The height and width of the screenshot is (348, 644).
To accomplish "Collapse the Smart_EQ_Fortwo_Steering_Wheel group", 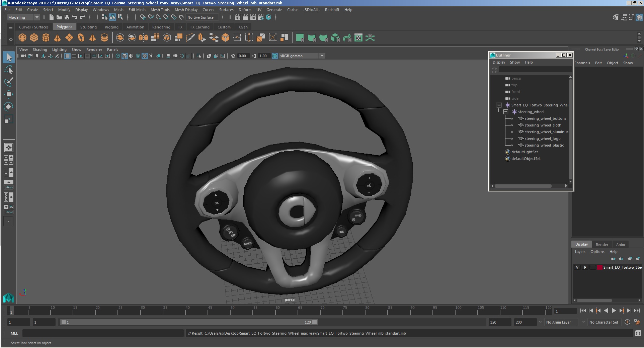I will 499,105.
